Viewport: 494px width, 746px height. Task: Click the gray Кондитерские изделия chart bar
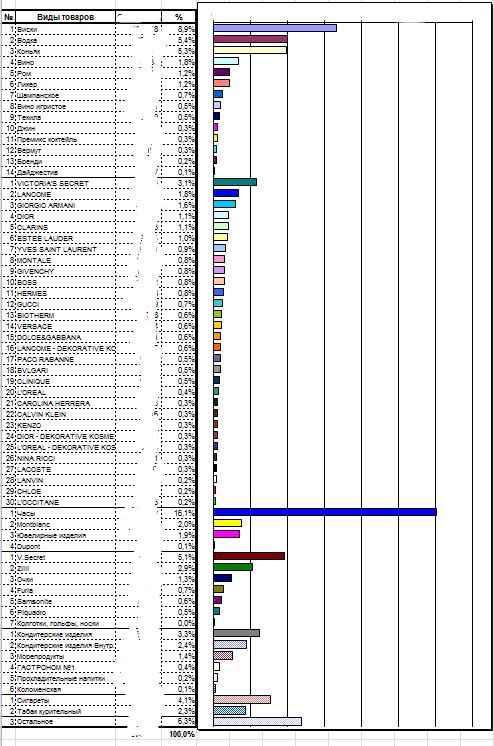237,633
